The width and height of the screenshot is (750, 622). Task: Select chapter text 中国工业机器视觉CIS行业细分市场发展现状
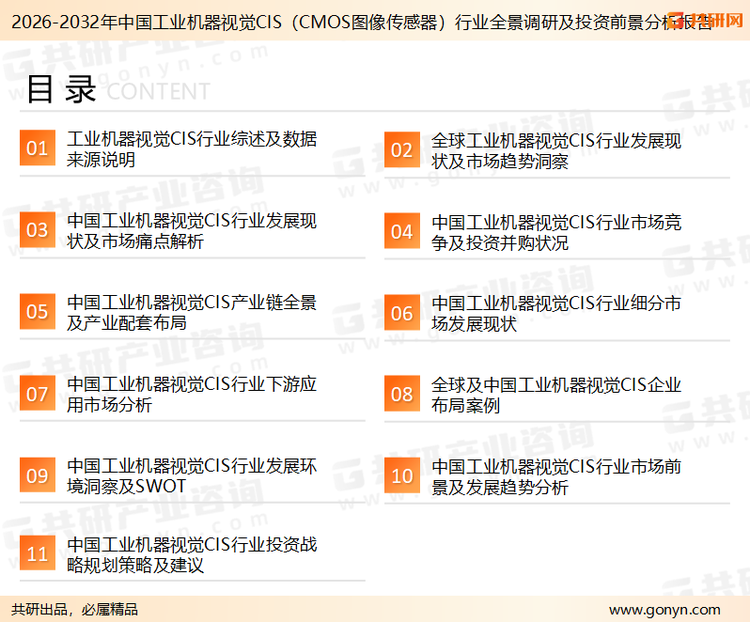coord(556,313)
